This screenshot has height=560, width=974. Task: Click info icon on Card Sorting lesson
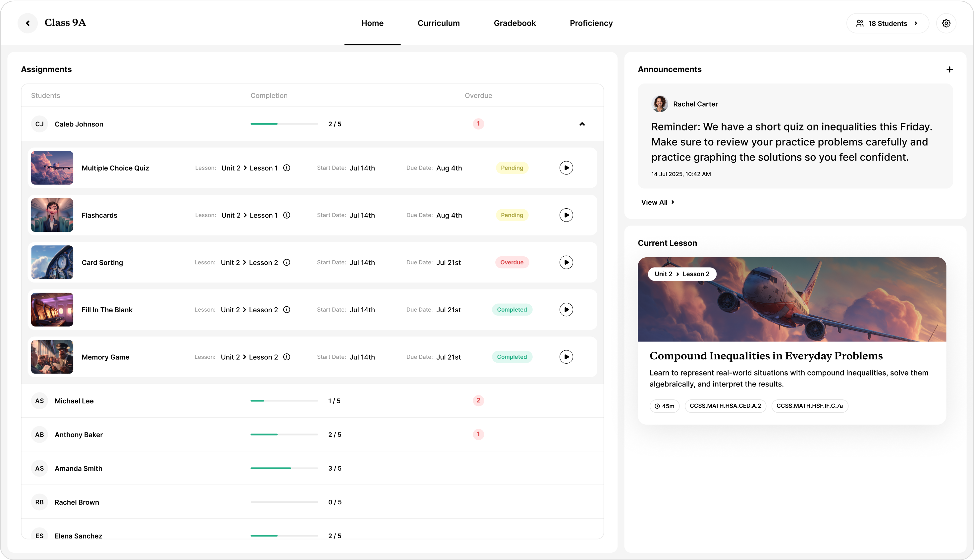pos(287,262)
